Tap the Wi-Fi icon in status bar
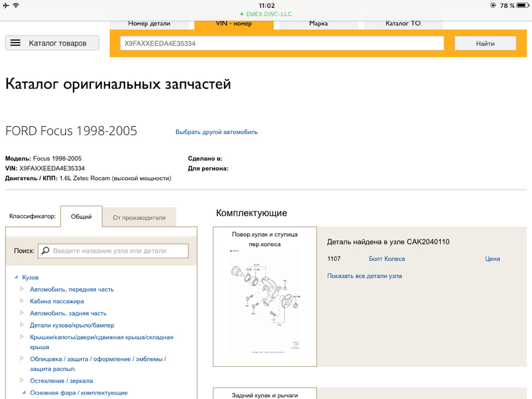The height and width of the screenshot is (399, 532). click(x=16, y=5)
